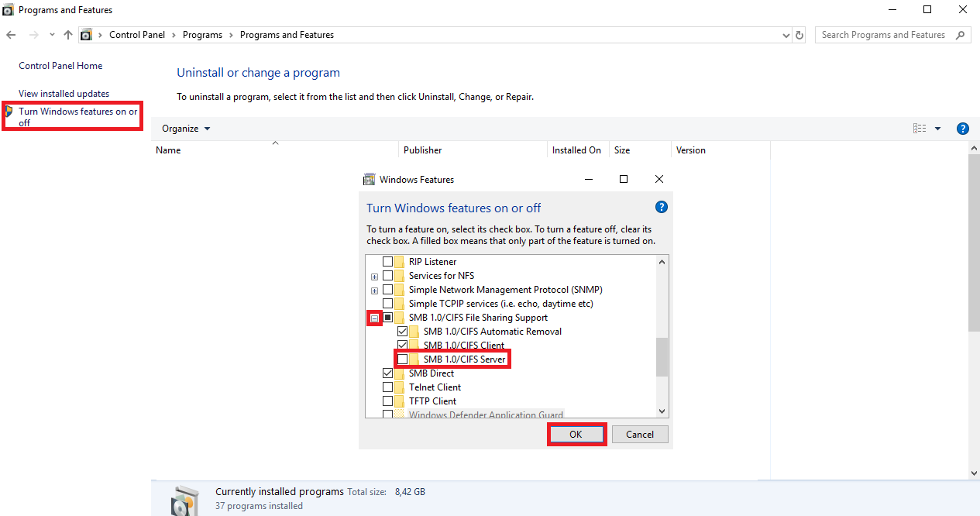
Task: Sort by the Publisher column header
Action: point(422,150)
